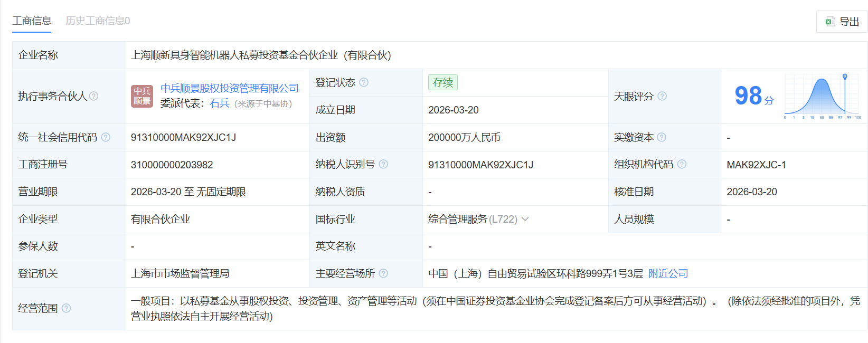
Task: Select the address 自由贸易试验区环科路999弄1号3层
Action: (565, 273)
